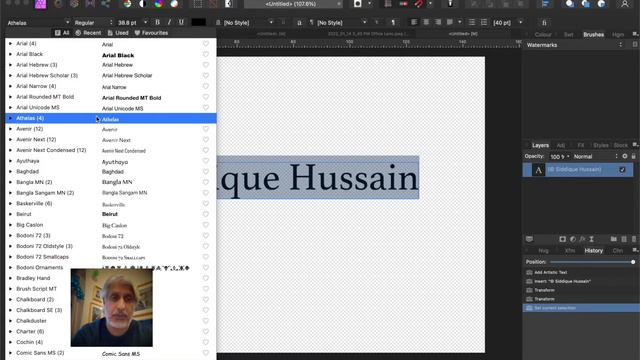Click the Underline formatting button
Image resolution: width=640 pixels, height=360 pixels.
181,22
